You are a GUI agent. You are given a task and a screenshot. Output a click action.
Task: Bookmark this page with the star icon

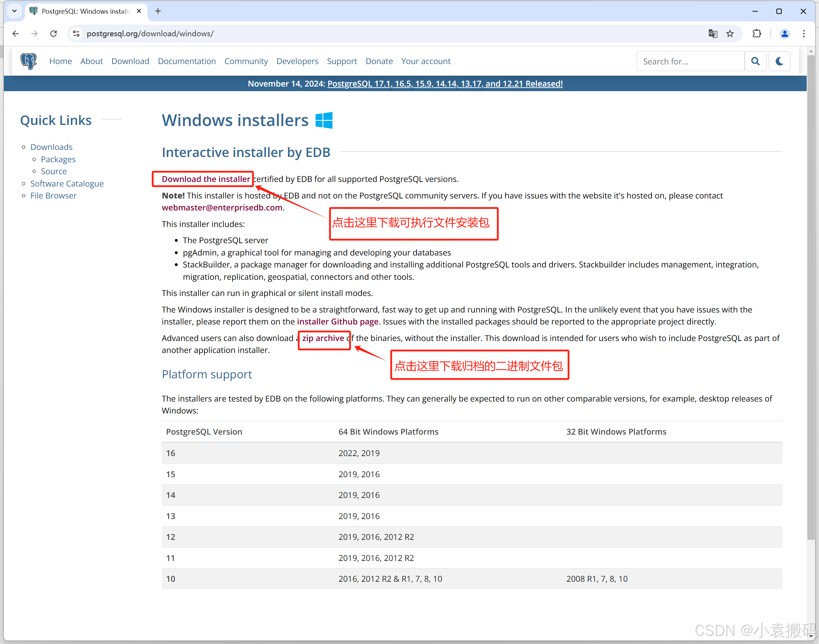tap(730, 33)
